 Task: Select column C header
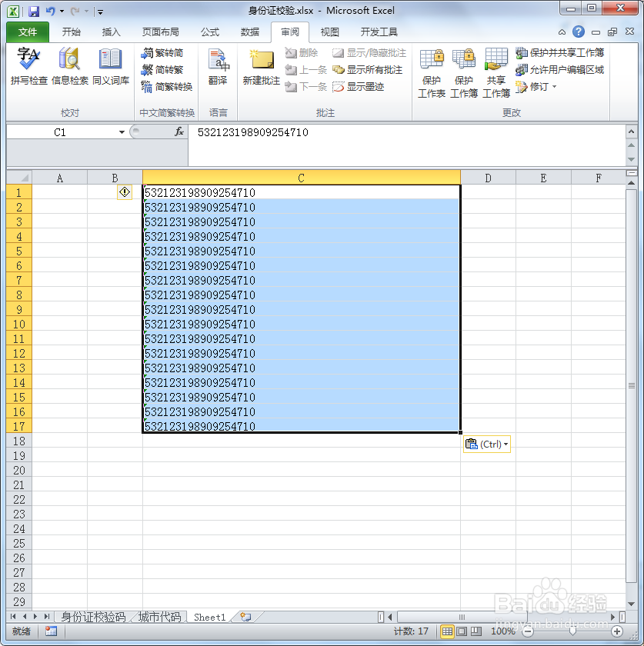coord(302,178)
